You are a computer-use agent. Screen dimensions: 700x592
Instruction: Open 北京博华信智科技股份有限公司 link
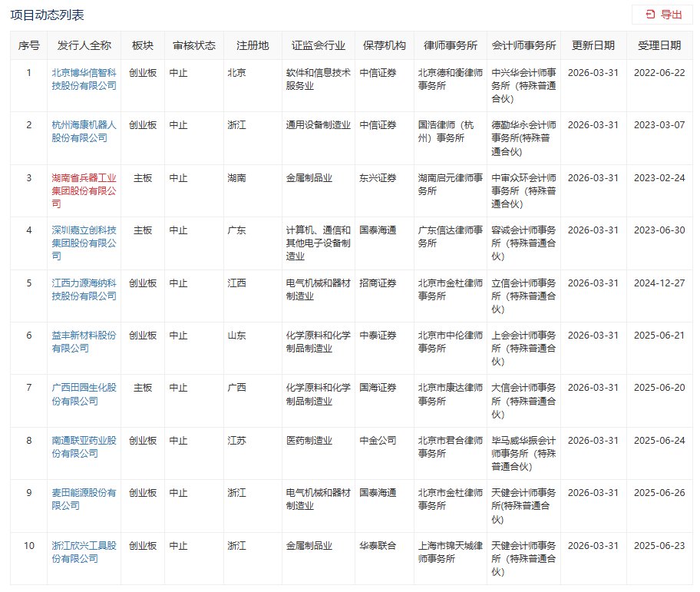point(84,79)
